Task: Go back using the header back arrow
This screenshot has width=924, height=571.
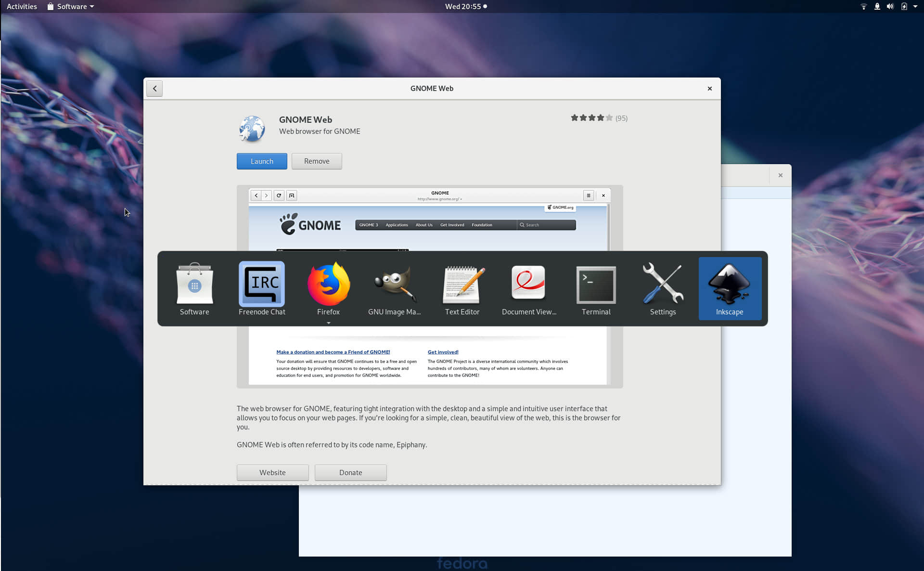Action: [x=154, y=89]
